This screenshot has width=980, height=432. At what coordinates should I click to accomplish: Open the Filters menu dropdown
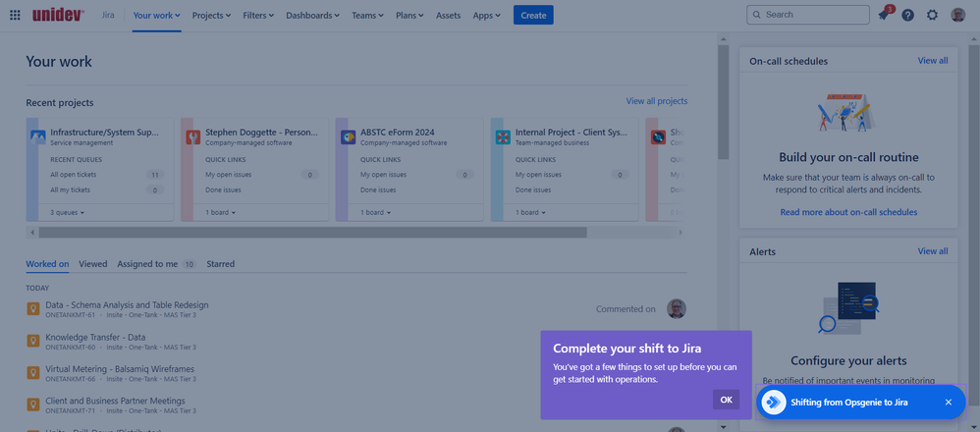pyautogui.click(x=258, y=15)
